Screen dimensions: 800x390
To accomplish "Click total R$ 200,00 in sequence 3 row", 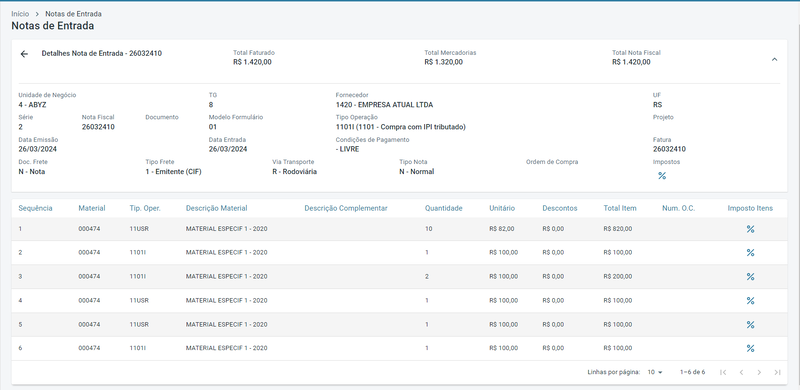I will tap(617, 277).
